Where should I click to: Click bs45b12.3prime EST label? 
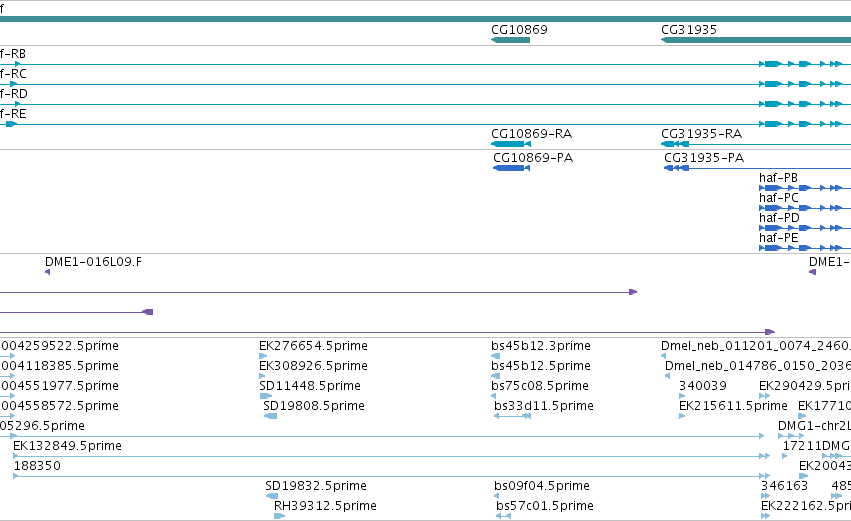[x=541, y=346]
